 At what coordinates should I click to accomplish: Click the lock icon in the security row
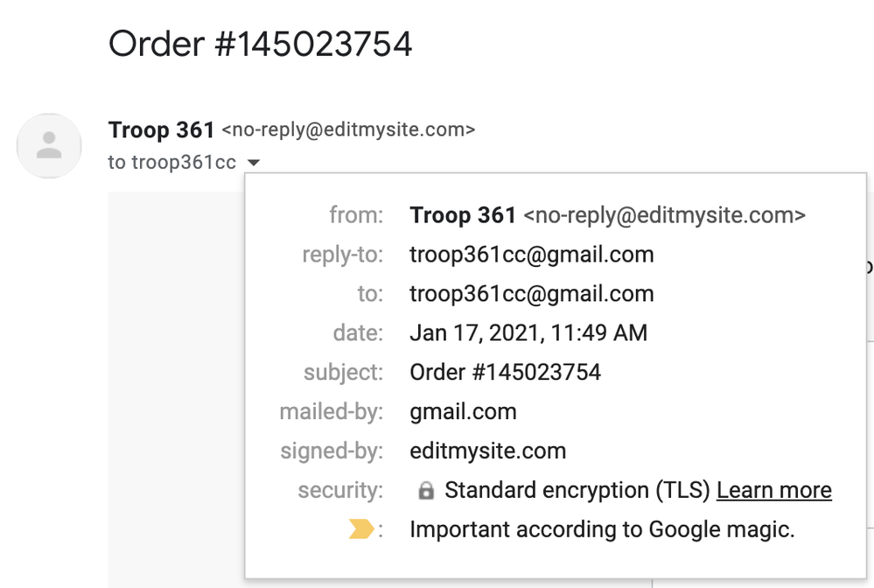426,491
